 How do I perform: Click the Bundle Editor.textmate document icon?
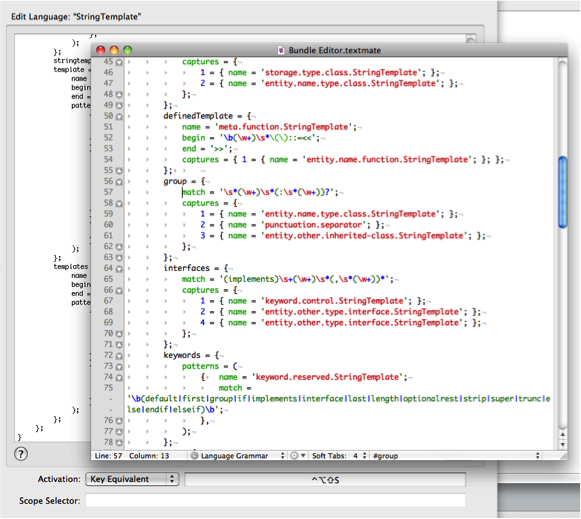281,50
